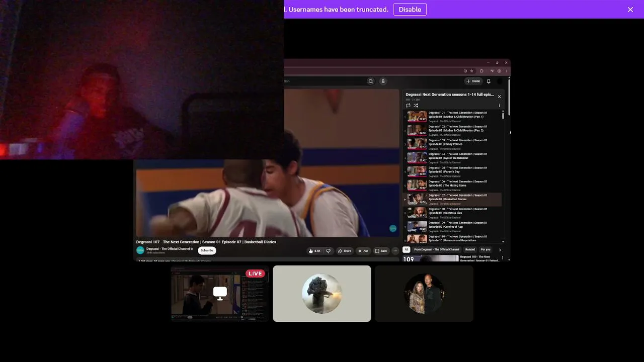This screenshot has height=362, width=644.
Task: Toggle shuffle playlist icon
Action: coord(416,106)
